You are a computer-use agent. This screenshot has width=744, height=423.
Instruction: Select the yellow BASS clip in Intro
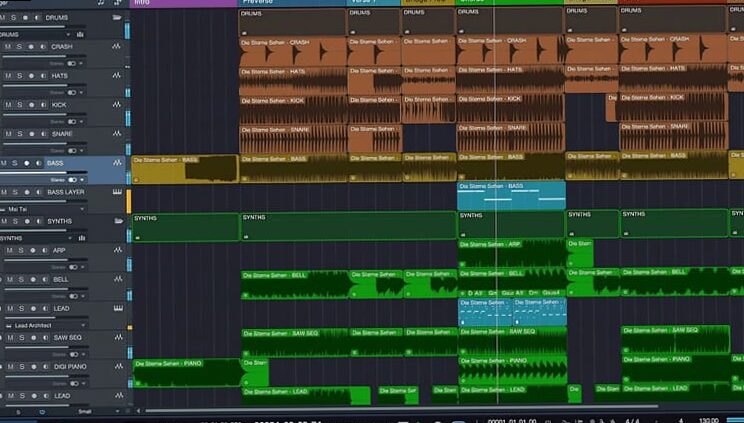coord(185,169)
